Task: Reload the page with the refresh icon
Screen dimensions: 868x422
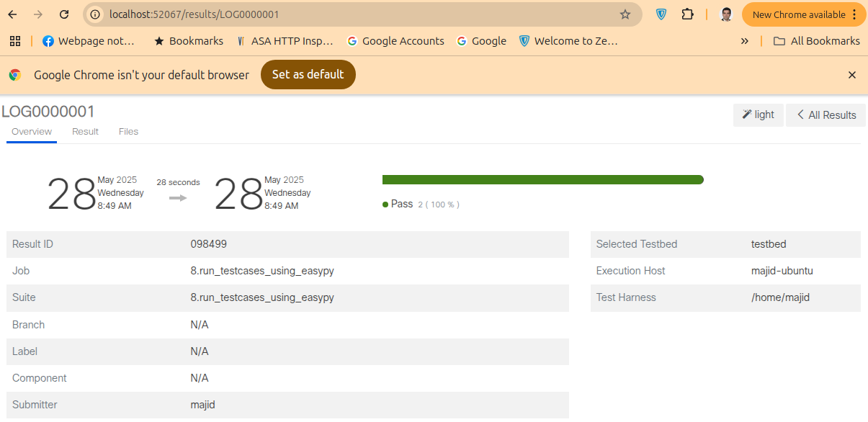Action: [64, 14]
